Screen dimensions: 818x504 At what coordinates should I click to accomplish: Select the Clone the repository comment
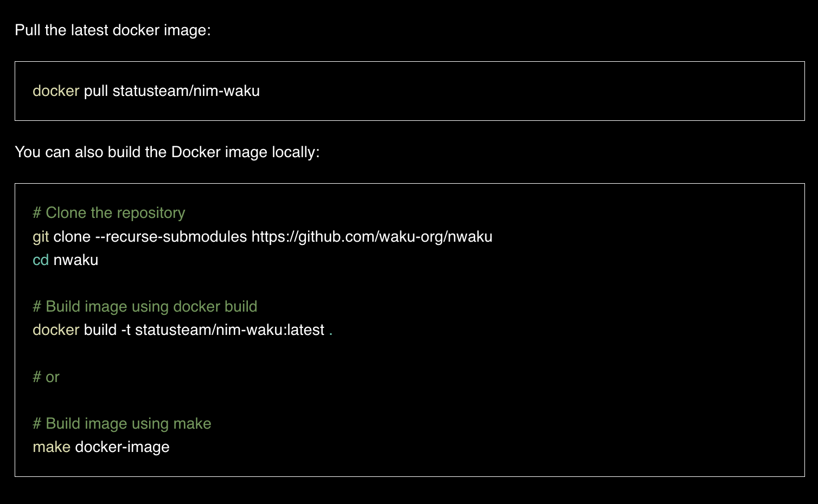point(108,212)
